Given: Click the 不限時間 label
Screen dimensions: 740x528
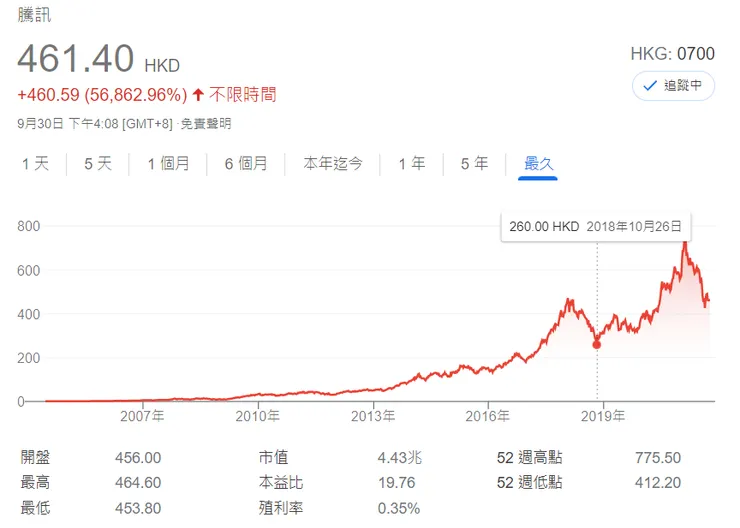Looking at the screenshot, I should click(243, 95).
